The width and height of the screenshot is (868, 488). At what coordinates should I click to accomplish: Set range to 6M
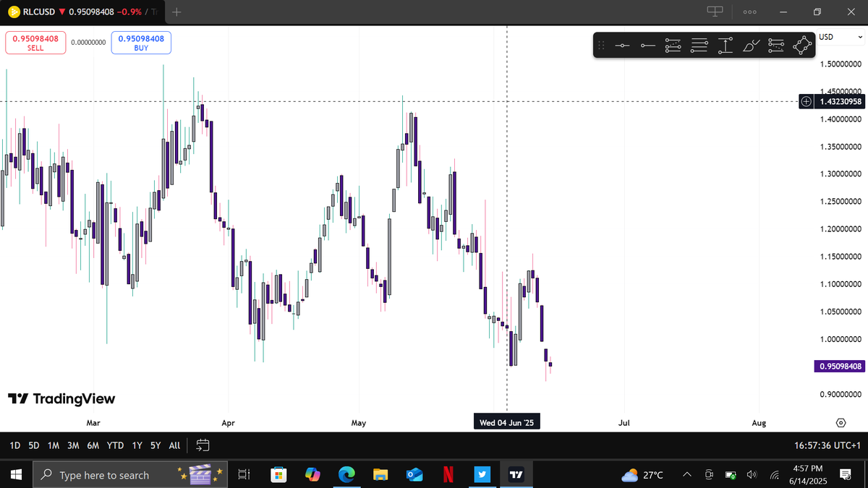point(93,445)
